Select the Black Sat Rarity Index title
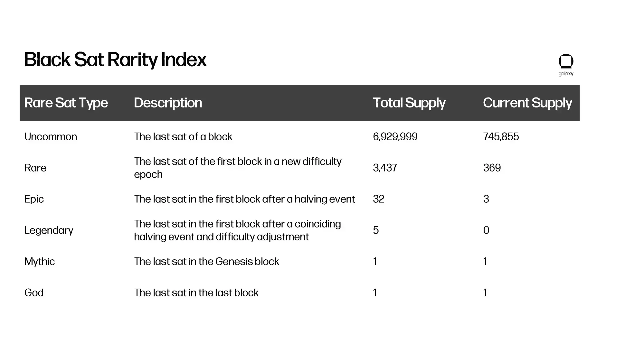Screen dimensions: 644x362 point(115,60)
